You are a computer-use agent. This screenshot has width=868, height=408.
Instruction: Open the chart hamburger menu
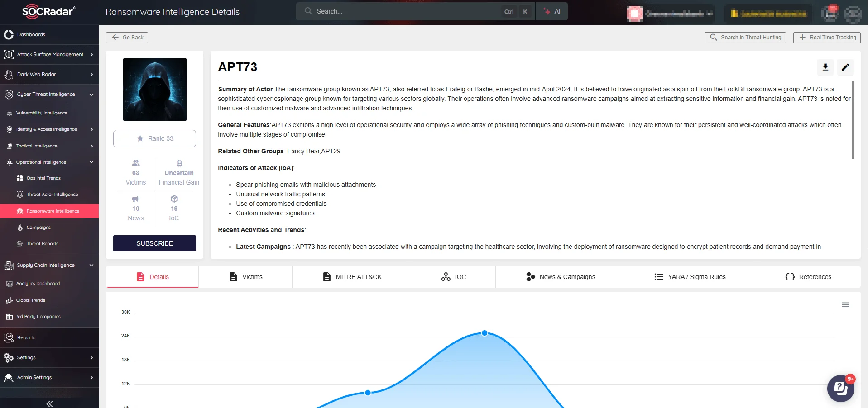tap(845, 305)
